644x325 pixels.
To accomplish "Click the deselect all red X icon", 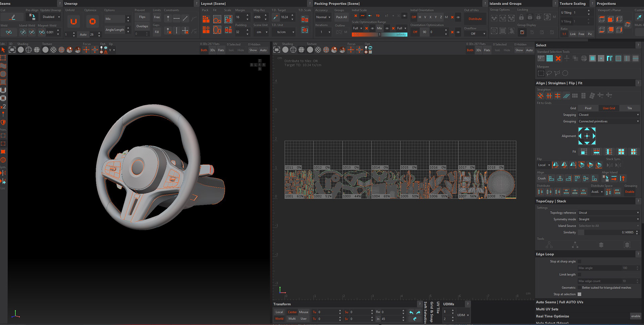I will 558,58.
